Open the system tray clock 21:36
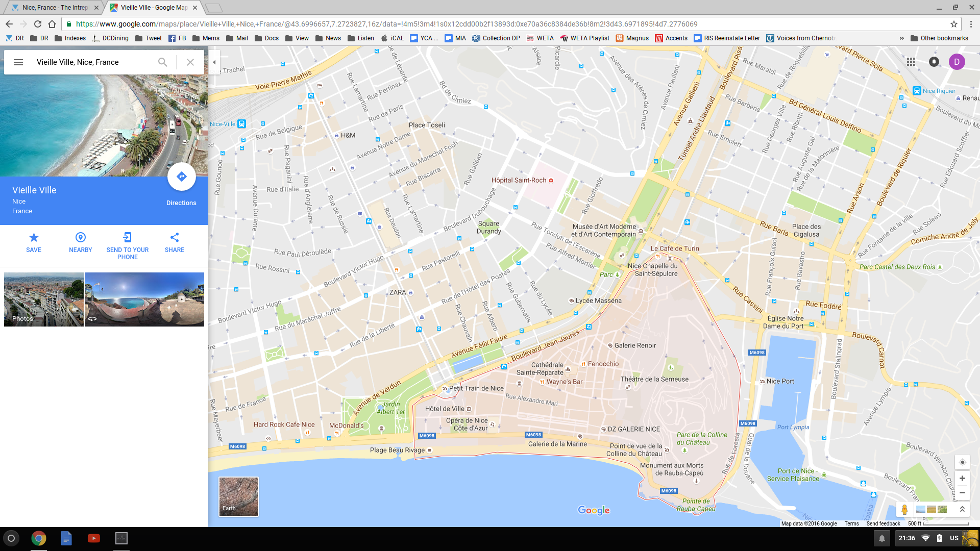This screenshot has height=551, width=980. [x=907, y=538]
